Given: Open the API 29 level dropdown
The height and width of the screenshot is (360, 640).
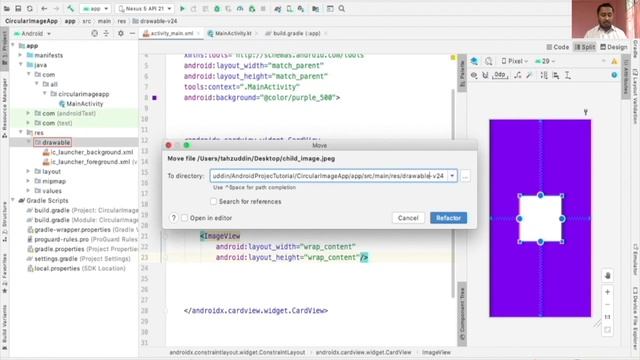Looking at the screenshot, I should click(545, 61).
